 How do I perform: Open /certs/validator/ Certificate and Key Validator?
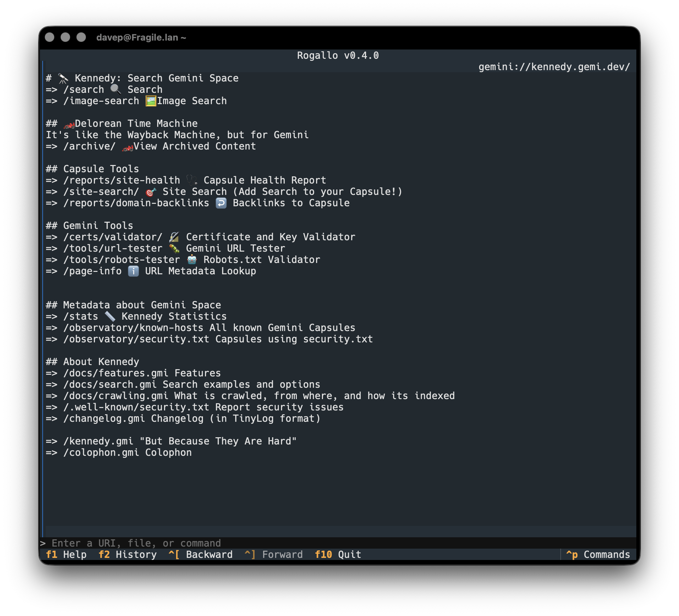click(x=201, y=237)
